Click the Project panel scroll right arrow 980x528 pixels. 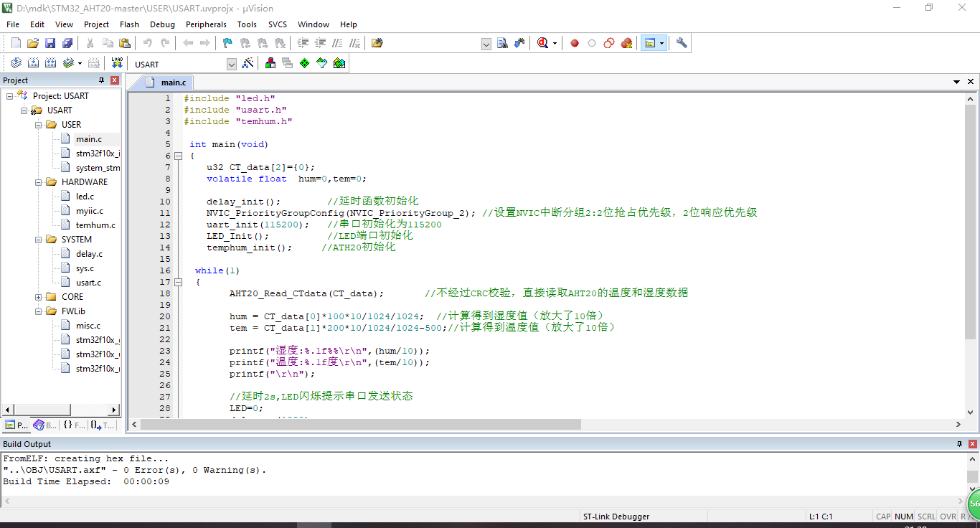pyautogui.click(x=114, y=410)
